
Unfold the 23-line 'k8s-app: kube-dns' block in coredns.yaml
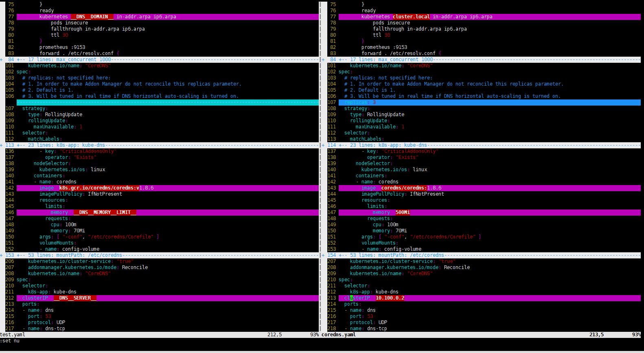tap(482, 145)
